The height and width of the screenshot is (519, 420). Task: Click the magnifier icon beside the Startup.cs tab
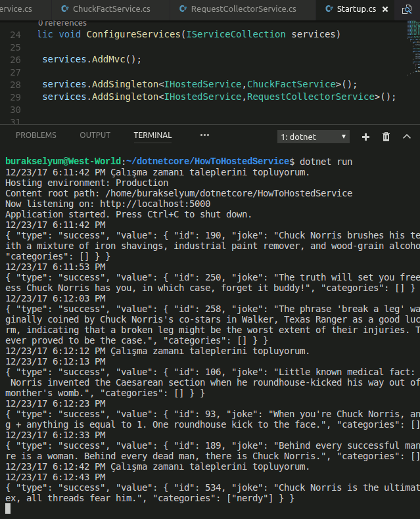click(407, 9)
